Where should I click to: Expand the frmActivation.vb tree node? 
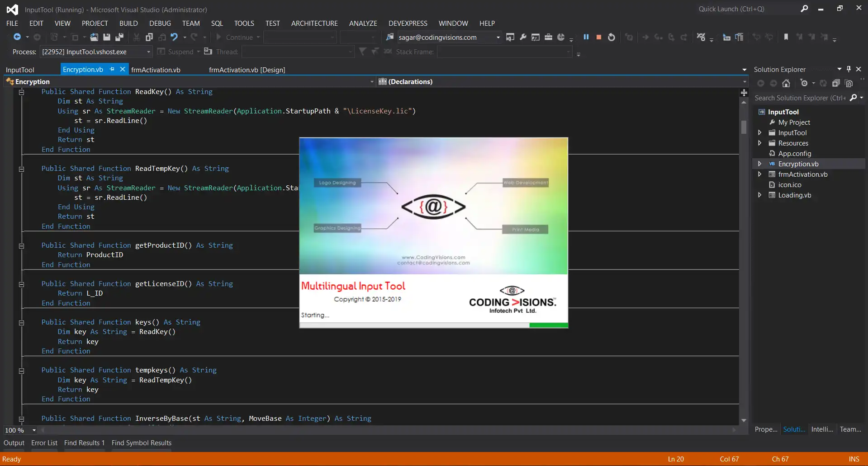pos(760,174)
